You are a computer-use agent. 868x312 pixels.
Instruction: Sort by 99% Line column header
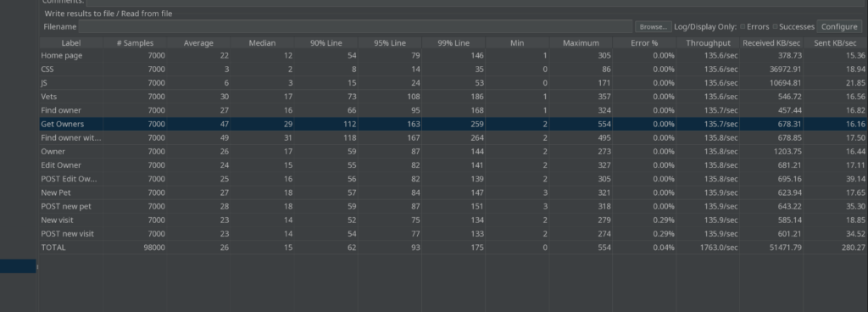point(453,42)
